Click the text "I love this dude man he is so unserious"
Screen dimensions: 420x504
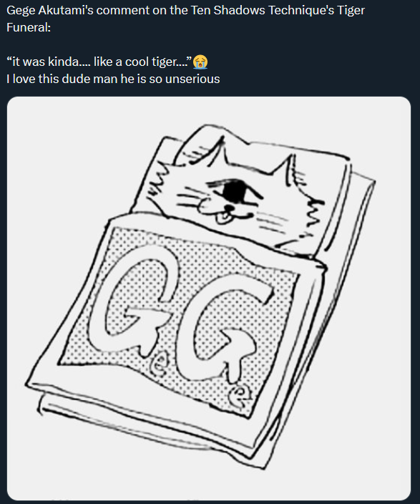pyautogui.click(x=113, y=79)
